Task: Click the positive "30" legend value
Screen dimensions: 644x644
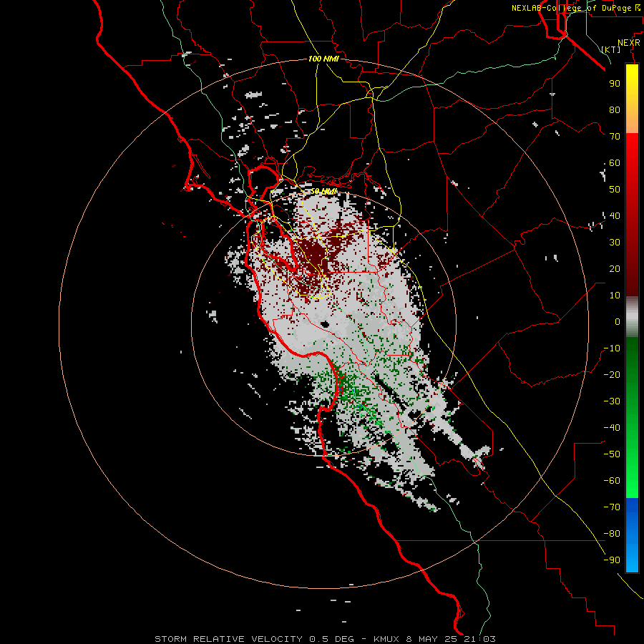Action: pos(615,243)
